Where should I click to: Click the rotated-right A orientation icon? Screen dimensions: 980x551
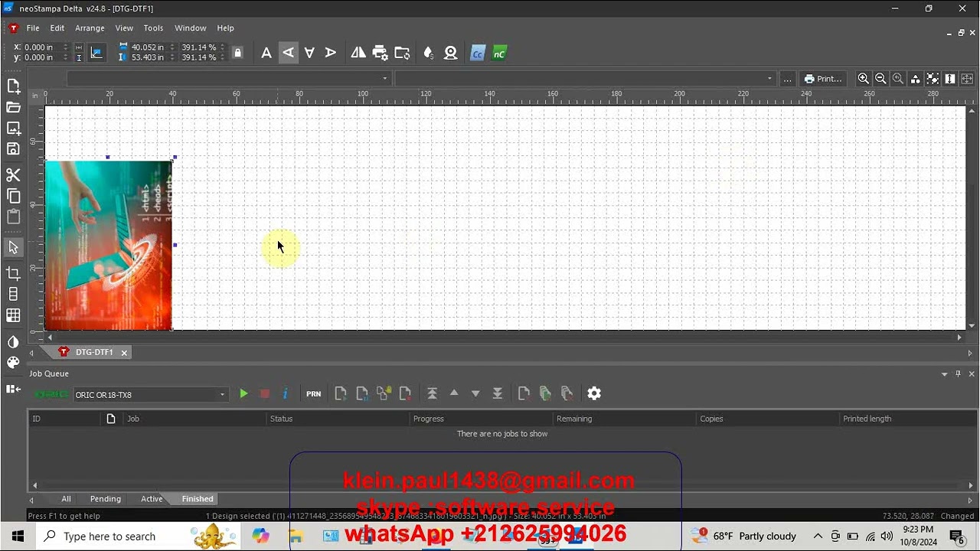[331, 53]
